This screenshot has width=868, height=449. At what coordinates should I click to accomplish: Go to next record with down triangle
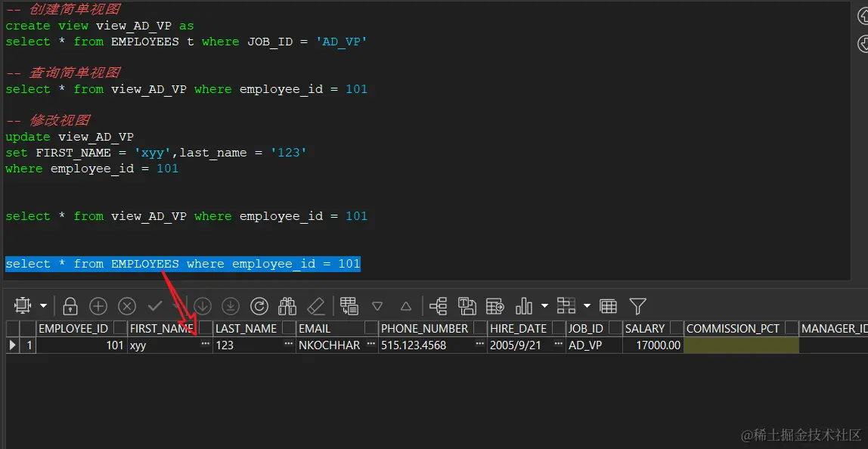click(377, 305)
